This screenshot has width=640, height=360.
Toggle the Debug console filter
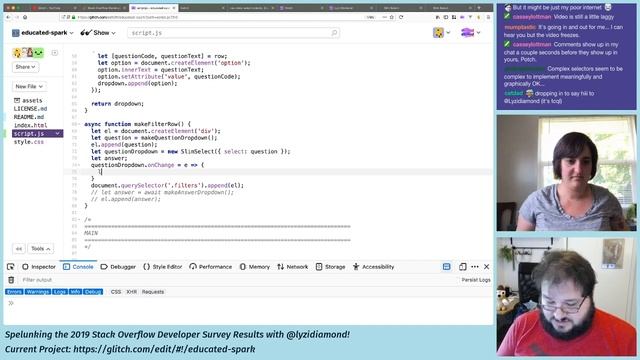coord(93,292)
